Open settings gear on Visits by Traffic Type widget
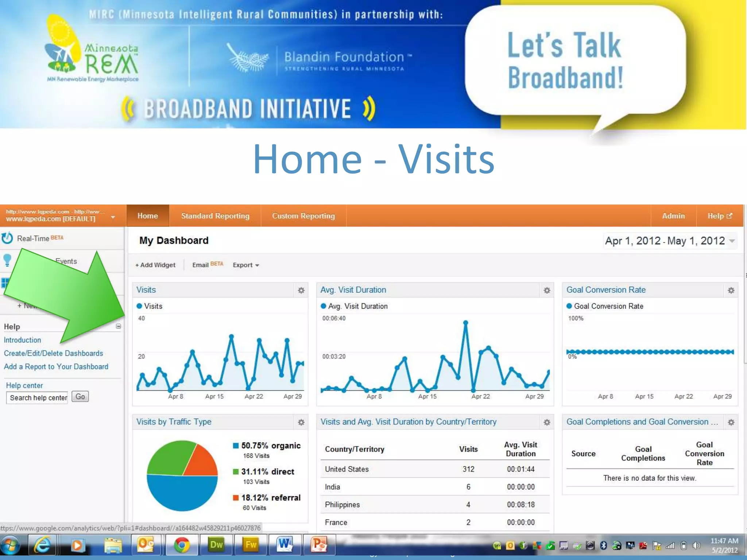Screen dimensions: 747x560 pyautogui.click(x=301, y=422)
